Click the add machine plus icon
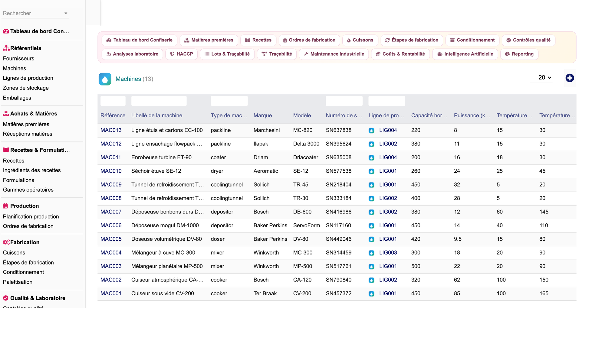Viewport: 589px width, 364px height. point(570,78)
